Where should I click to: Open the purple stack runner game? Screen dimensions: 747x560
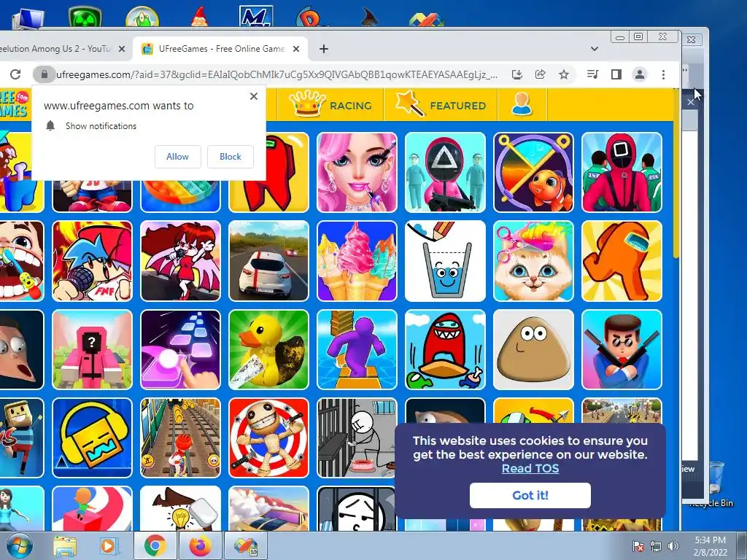[357, 349]
